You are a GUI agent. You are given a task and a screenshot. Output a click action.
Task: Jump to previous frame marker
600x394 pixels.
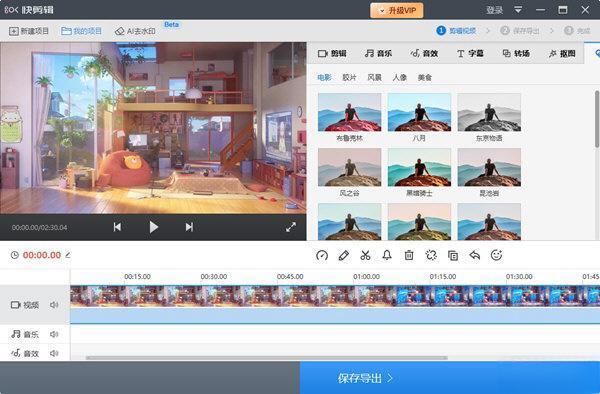click(117, 227)
